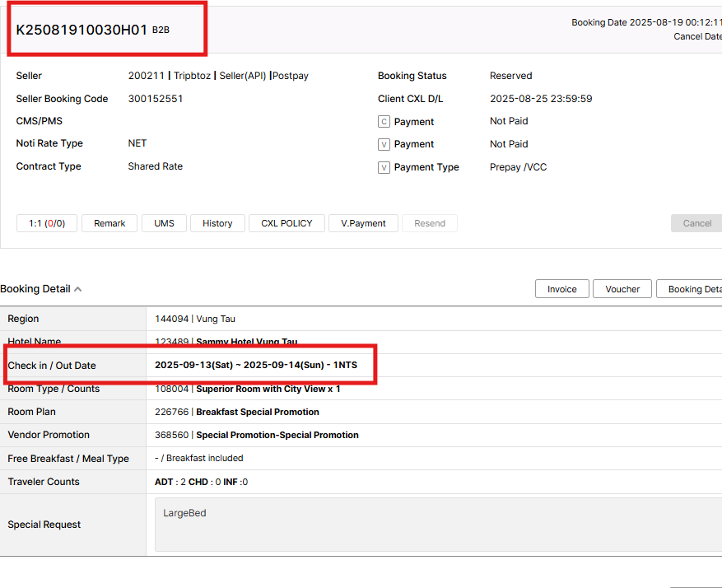Click the Sammy Hotel Vung Tau name
Image resolution: width=722 pixels, height=588 pixels.
point(247,342)
